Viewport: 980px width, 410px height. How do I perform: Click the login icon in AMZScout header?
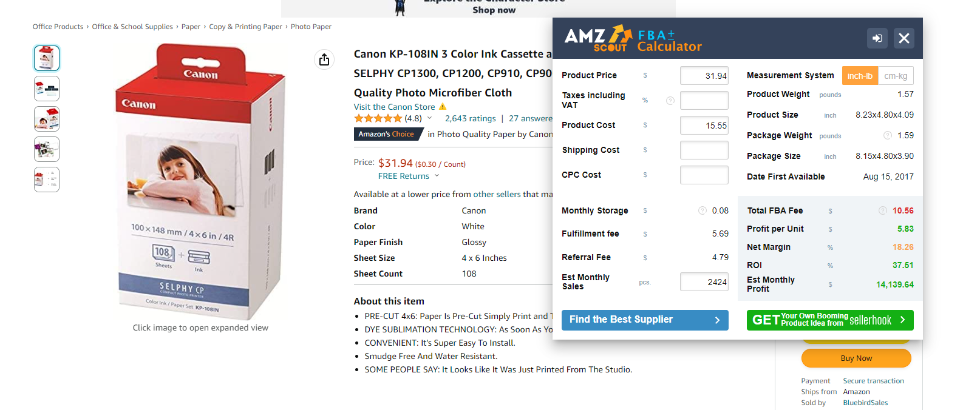[x=877, y=38]
